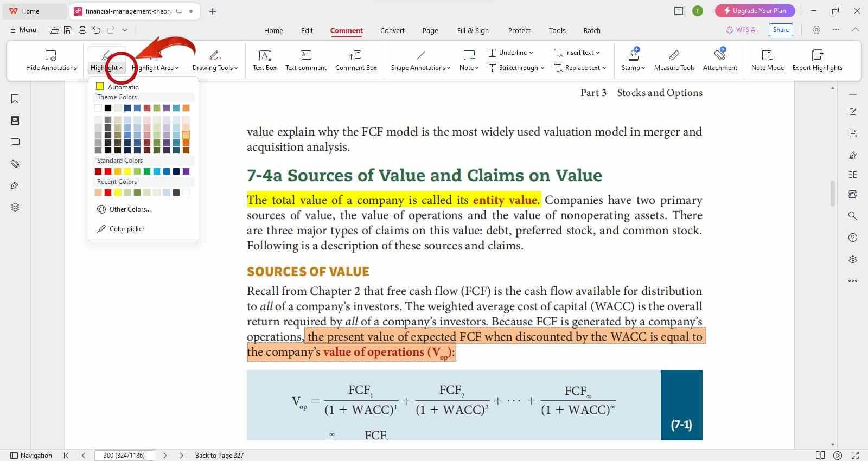This screenshot has width=868, height=461.
Task: Switch to the Edit ribbon tab
Action: pyautogui.click(x=307, y=30)
